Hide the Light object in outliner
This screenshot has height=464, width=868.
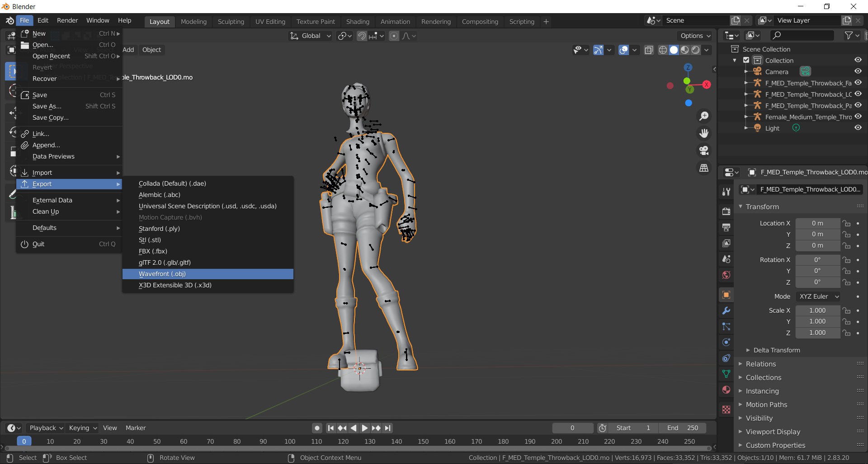858,128
